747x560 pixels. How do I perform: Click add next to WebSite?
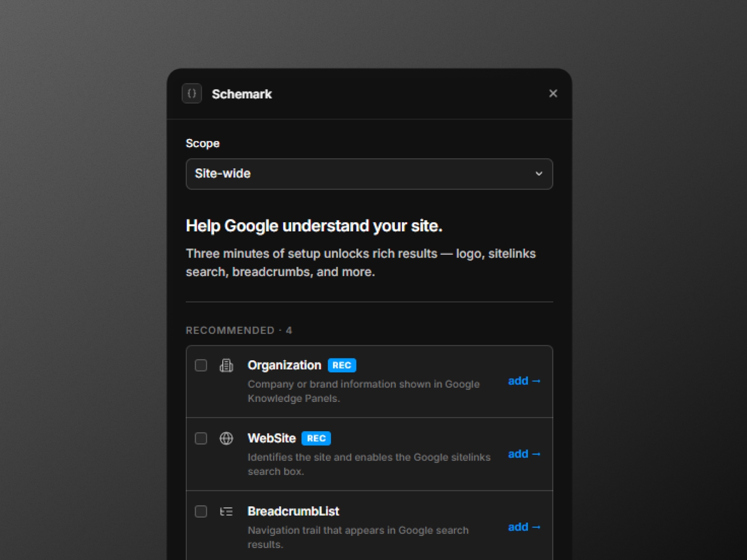click(524, 454)
